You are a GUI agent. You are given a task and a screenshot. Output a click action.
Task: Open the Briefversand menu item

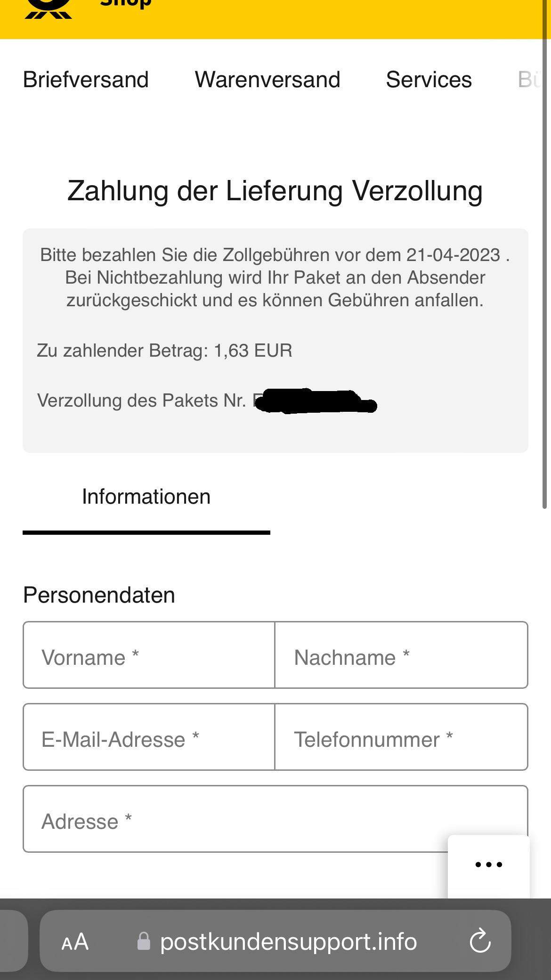point(85,79)
